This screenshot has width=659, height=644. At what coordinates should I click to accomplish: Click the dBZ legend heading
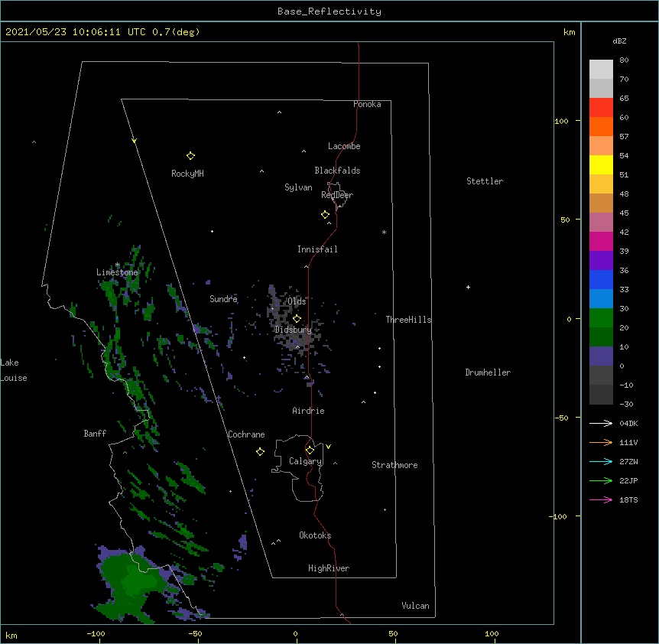click(x=619, y=41)
